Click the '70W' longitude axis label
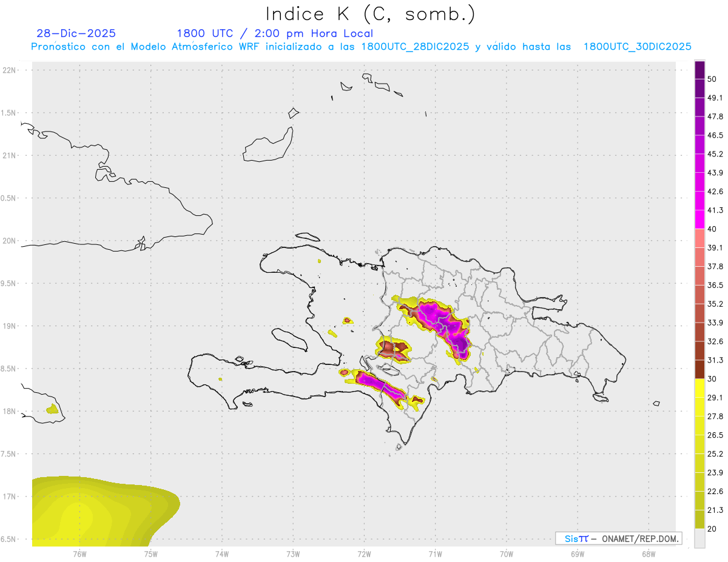Screen dimensions: 728x562 (507, 554)
